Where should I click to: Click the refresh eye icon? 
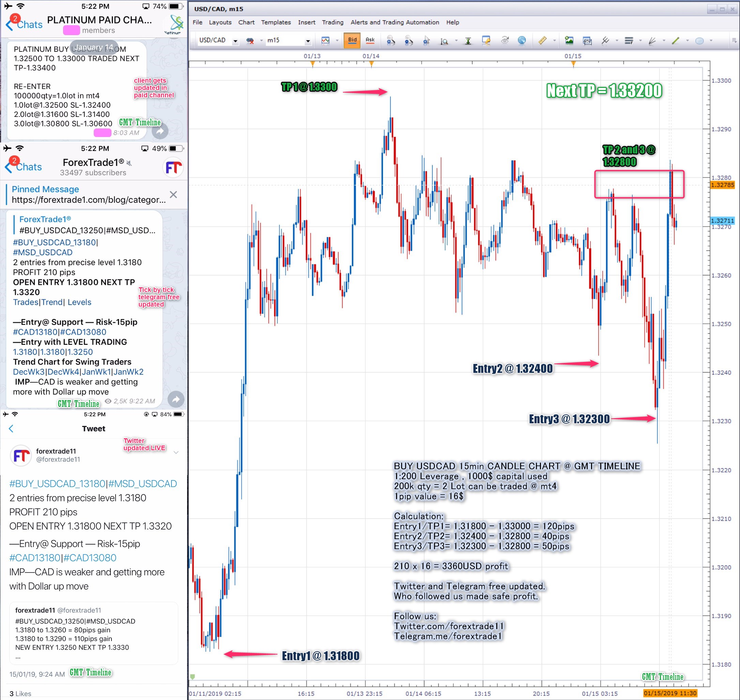pos(504,40)
